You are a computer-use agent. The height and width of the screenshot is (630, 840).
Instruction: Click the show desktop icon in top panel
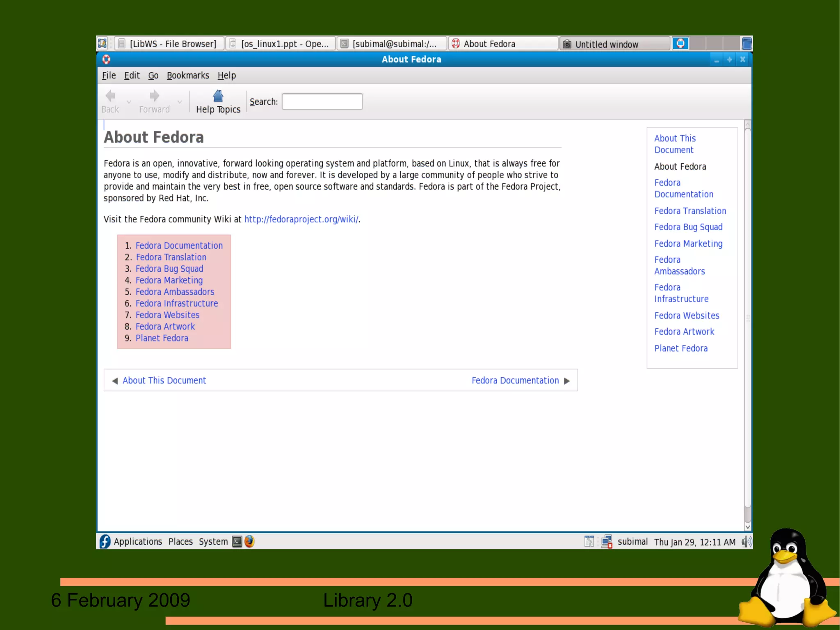[x=102, y=44]
